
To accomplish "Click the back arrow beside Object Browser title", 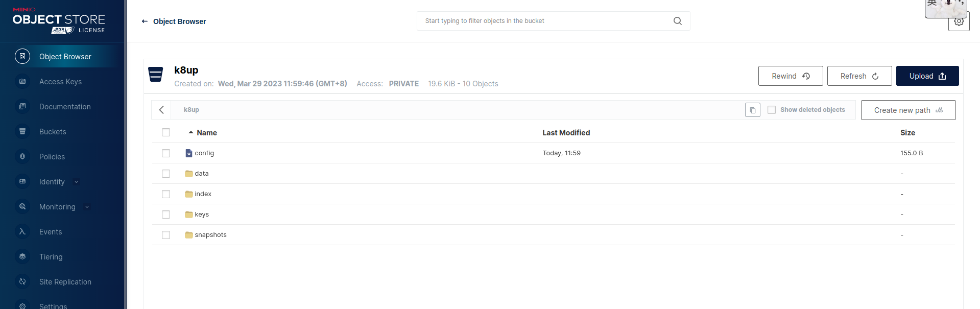I will point(145,21).
